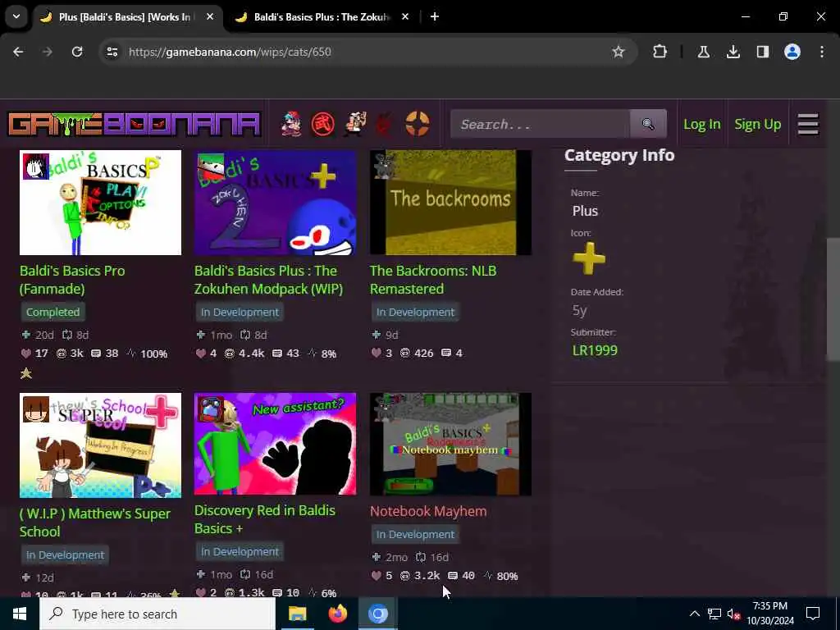This screenshot has width=840, height=630.
Task: Bookmark this page with the star icon
Action: tap(619, 52)
